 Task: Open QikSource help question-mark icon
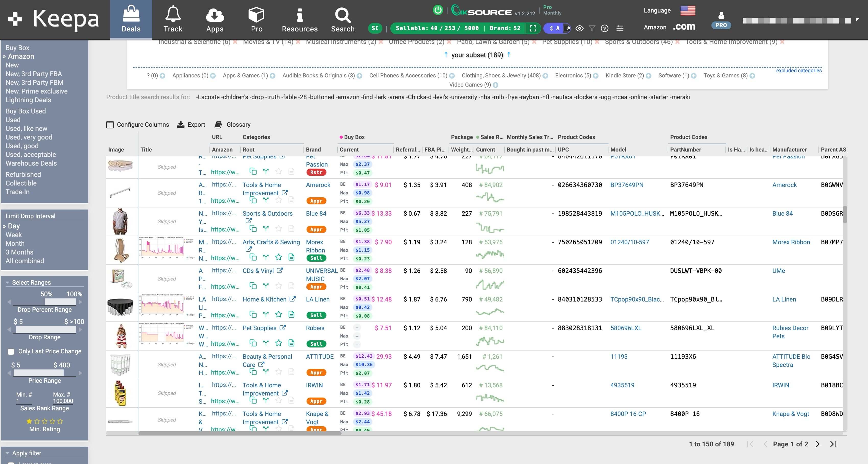coord(604,29)
